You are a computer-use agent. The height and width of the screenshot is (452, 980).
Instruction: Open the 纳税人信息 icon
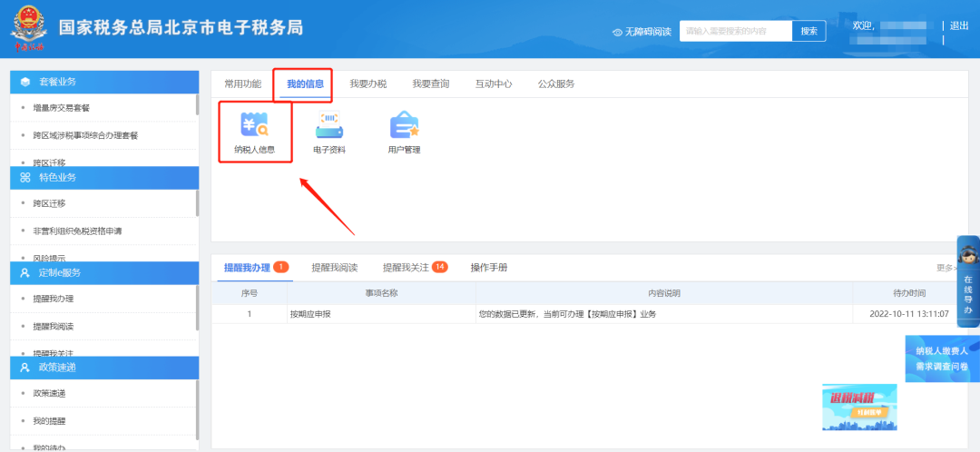(254, 126)
